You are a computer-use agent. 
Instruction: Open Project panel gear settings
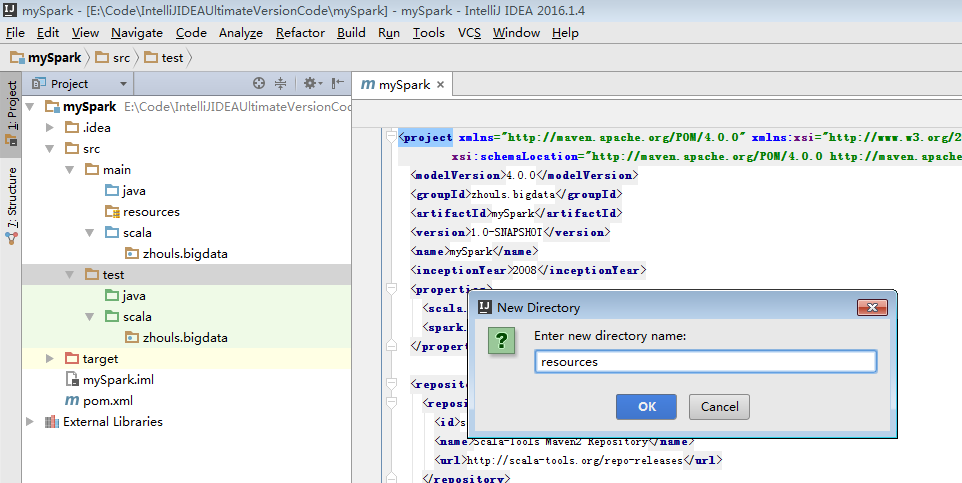tap(312, 83)
